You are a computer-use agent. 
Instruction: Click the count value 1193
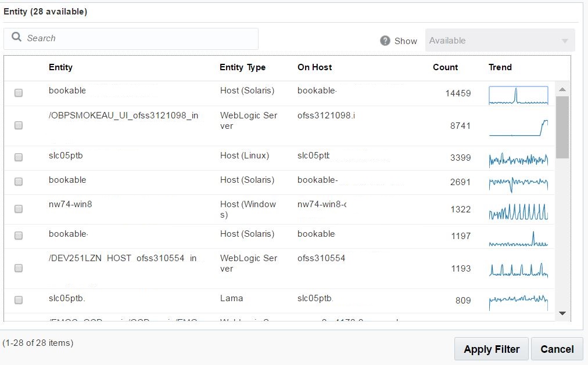point(461,269)
